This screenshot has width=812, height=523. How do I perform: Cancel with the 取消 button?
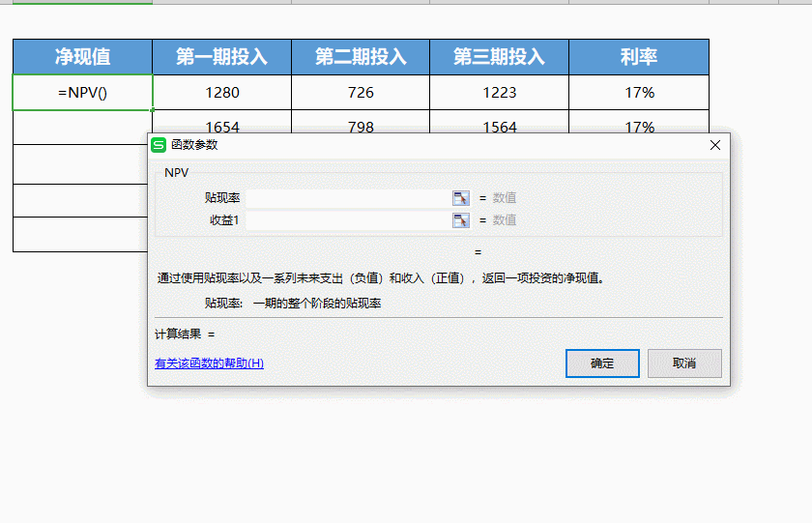[684, 363]
